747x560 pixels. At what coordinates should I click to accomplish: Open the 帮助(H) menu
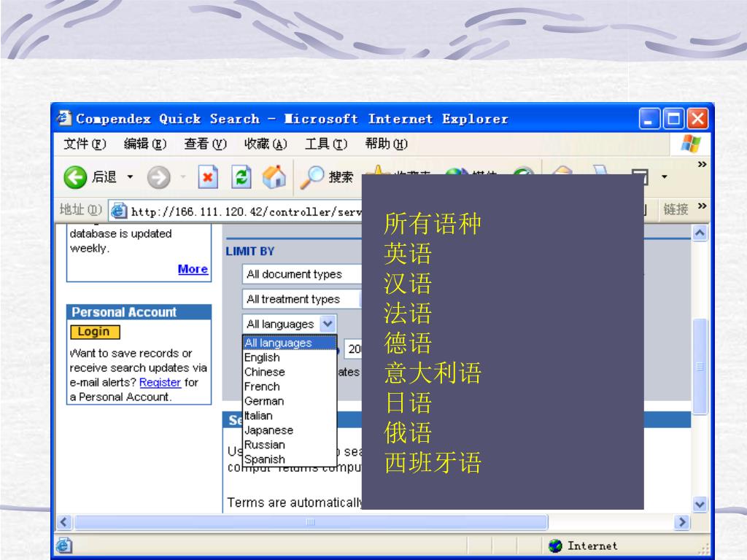click(386, 144)
